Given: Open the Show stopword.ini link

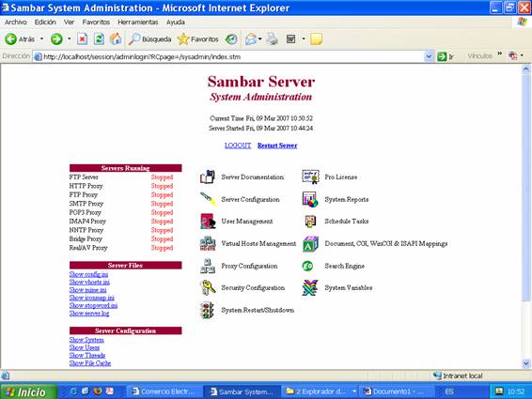Looking at the screenshot, I should [93, 305].
